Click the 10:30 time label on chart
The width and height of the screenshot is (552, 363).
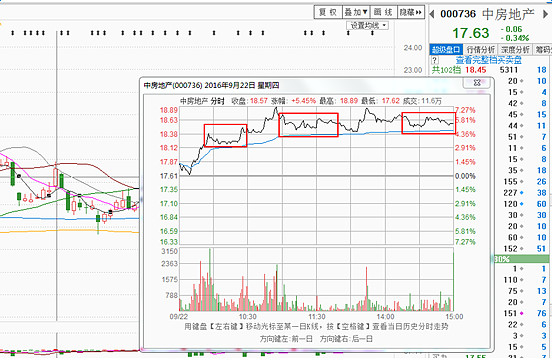[x=247, y=317]
